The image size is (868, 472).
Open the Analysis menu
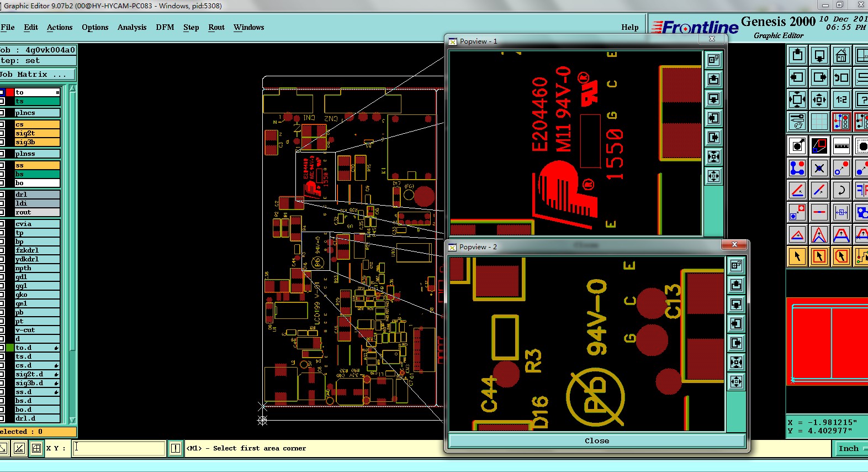[x=132, y=27]
